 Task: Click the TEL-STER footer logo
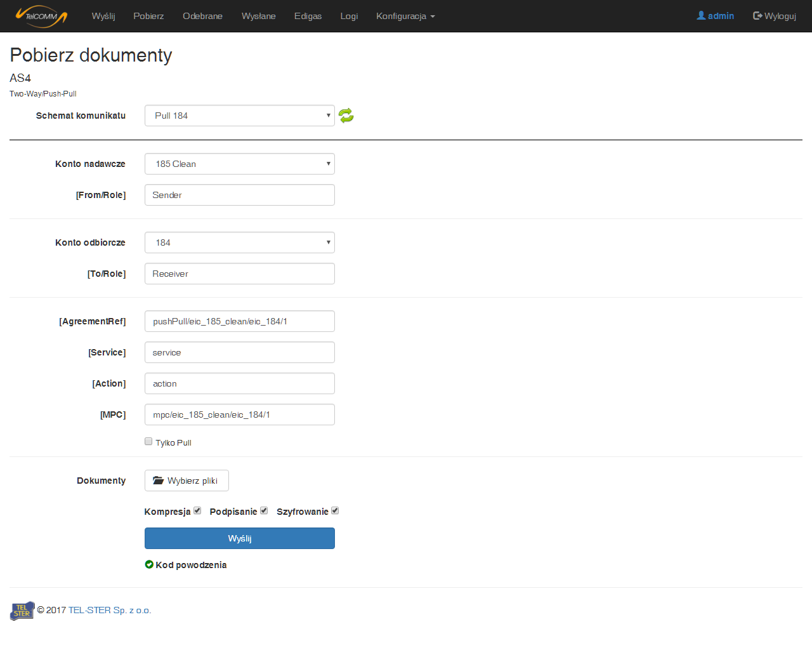22,611
